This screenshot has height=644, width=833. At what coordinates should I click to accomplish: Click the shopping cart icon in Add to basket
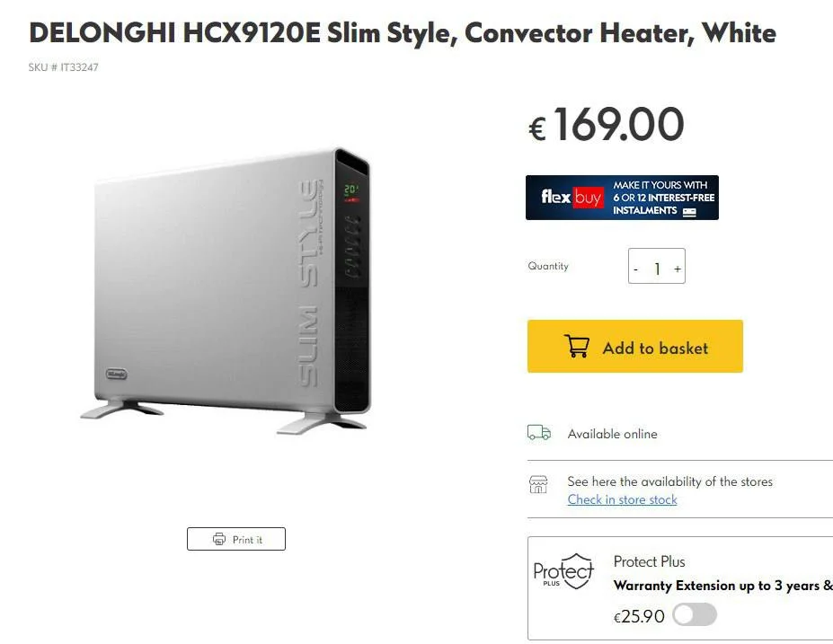click(576, 346)
